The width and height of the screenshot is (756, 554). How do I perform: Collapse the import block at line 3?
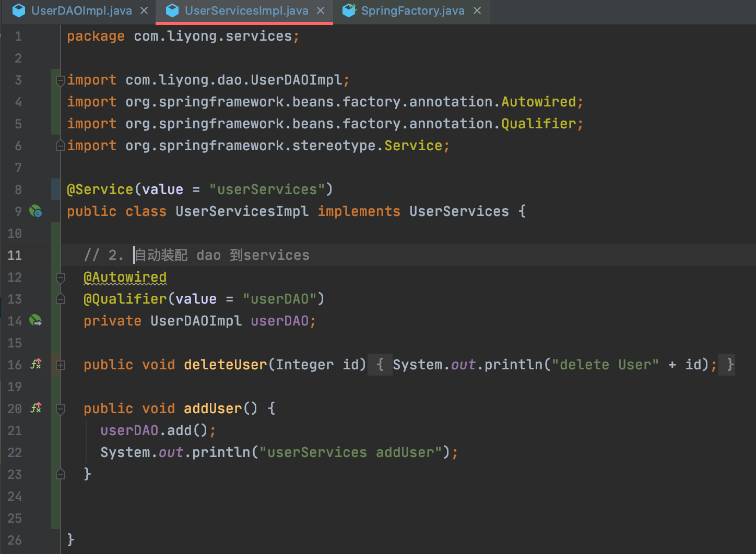click(x=61, y=80)
